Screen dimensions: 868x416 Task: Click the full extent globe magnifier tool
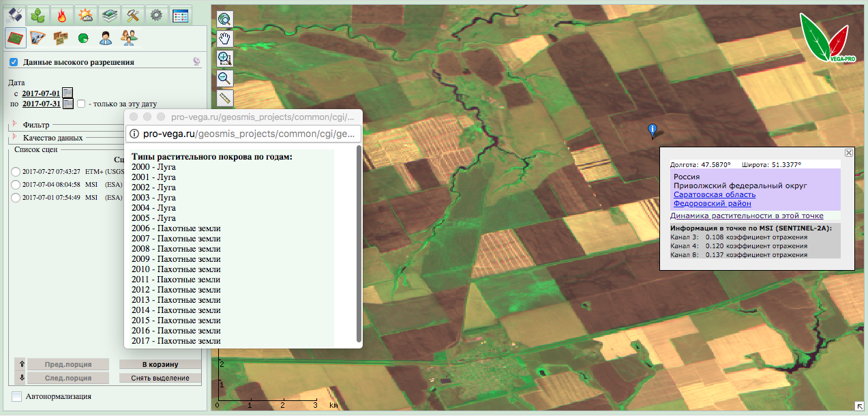click(x=225, y=19)
